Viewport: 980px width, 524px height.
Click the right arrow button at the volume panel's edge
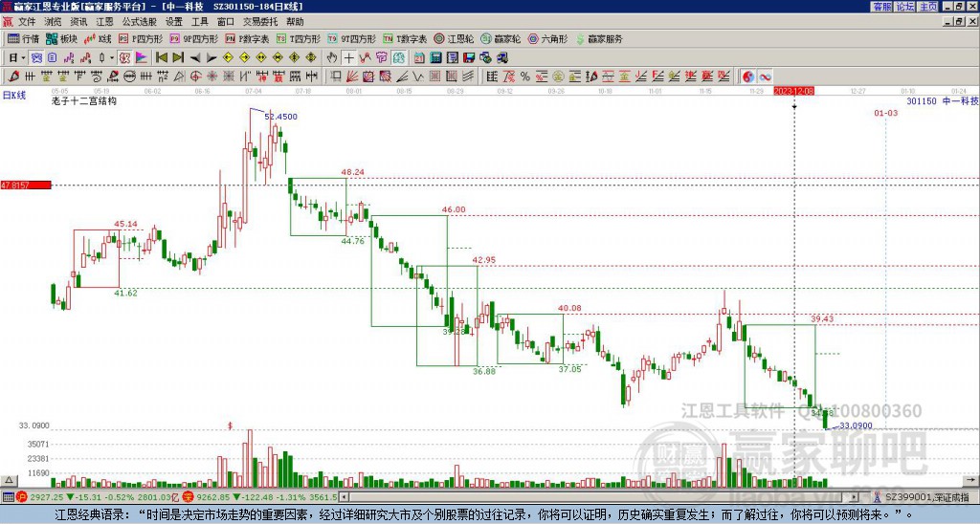click(970, 481)
